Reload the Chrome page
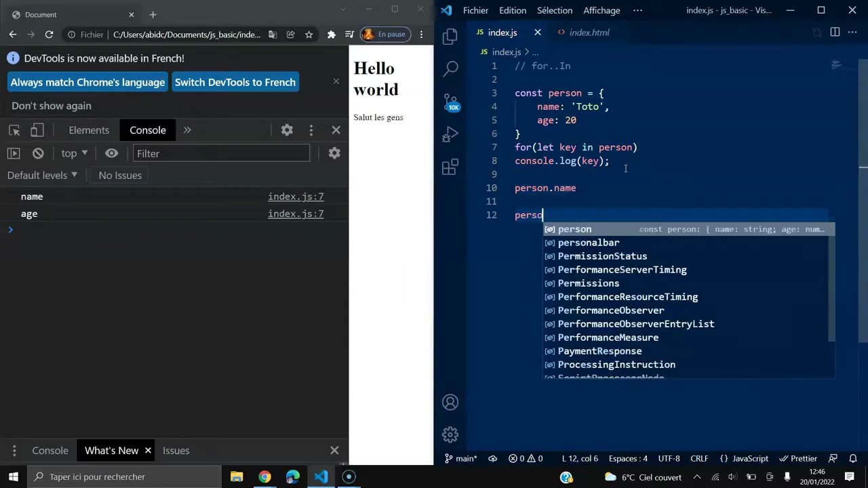 pyautogui.click(x=49, y=35)
